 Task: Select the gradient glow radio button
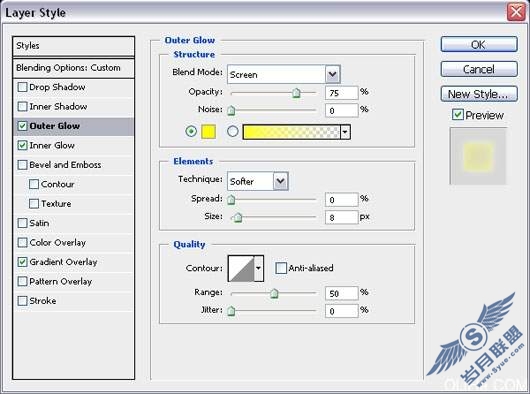coord(233,131)
